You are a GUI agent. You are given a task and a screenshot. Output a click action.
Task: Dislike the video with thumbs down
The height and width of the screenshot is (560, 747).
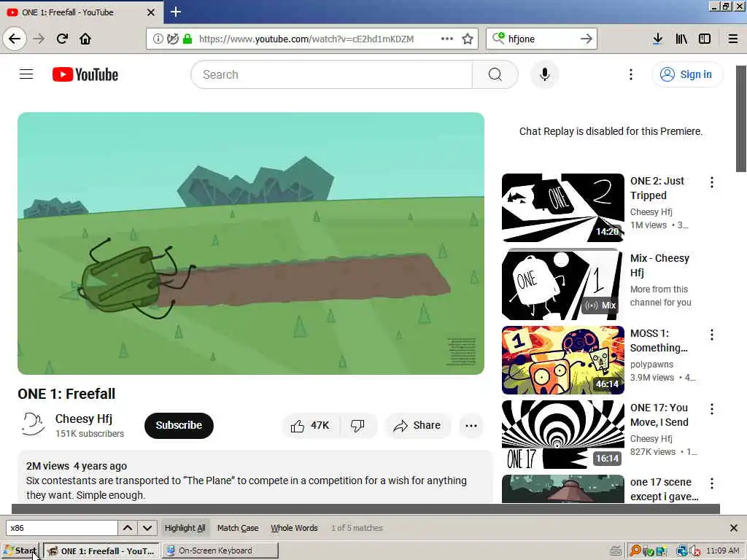click(357, 425)
